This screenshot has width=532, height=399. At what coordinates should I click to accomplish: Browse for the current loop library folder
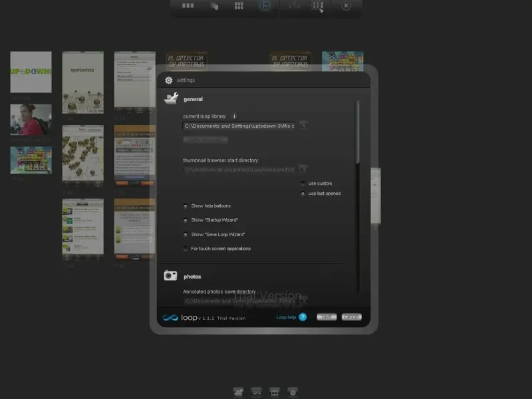point(303,125)
